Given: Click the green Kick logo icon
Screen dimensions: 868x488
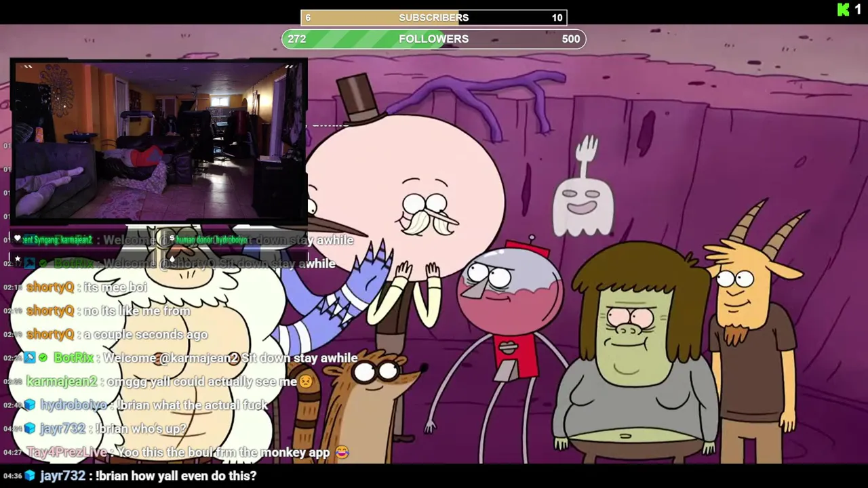Looking at the screenshot, I should point(844,9).
